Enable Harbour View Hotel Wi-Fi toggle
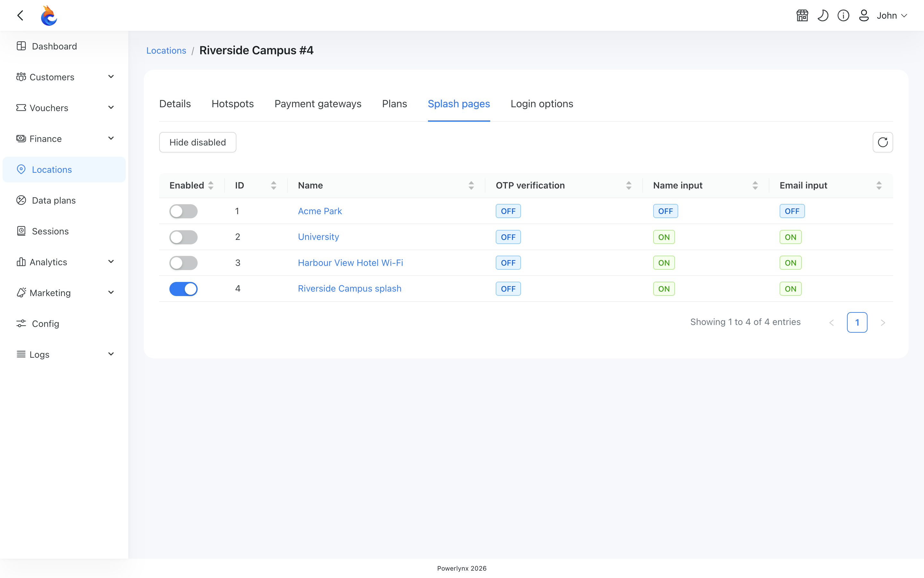Screen dimensions: 924x578 (x=183, y=263)
